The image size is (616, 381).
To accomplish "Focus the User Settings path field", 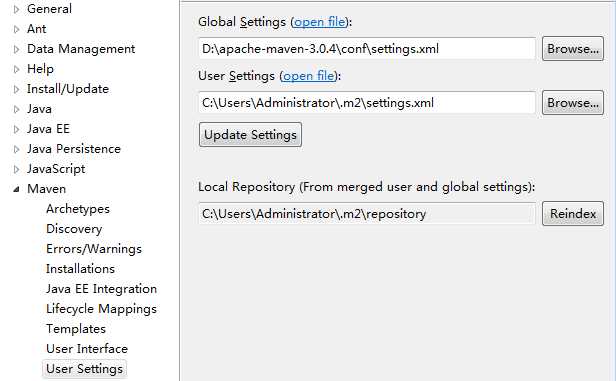I will 367,103.
